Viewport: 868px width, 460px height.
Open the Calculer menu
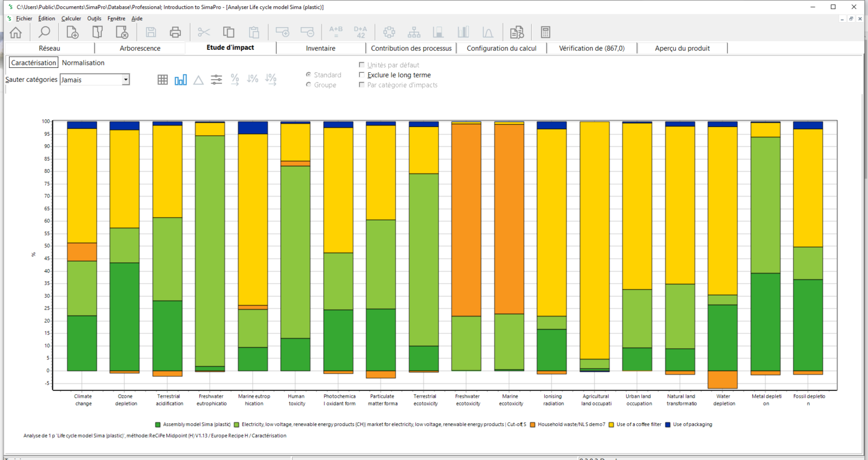(71, 19)
